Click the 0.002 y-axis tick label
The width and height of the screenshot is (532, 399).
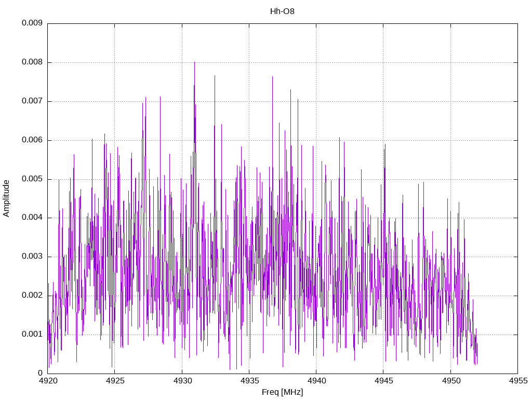point(32,295)
